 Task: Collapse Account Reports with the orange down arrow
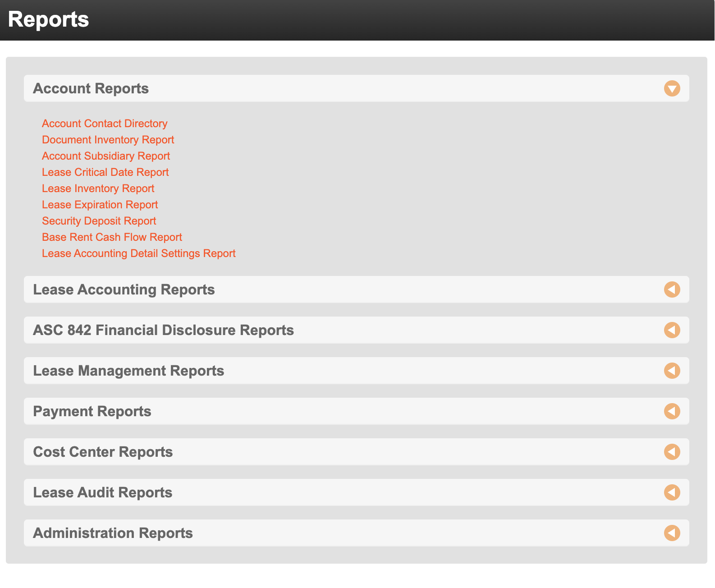pos(672,88)
